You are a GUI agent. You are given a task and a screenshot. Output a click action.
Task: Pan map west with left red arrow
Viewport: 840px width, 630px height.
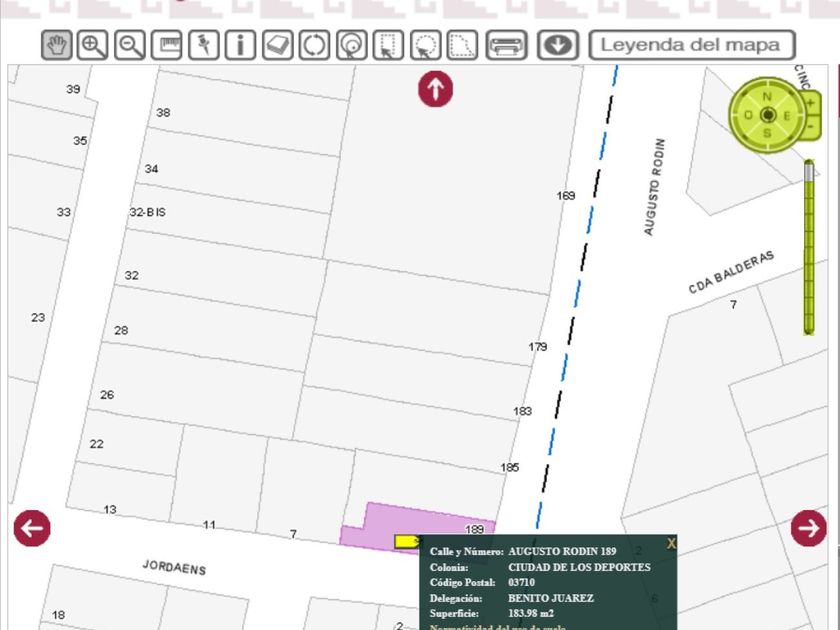pyautogui.click(x=32, y=528)
